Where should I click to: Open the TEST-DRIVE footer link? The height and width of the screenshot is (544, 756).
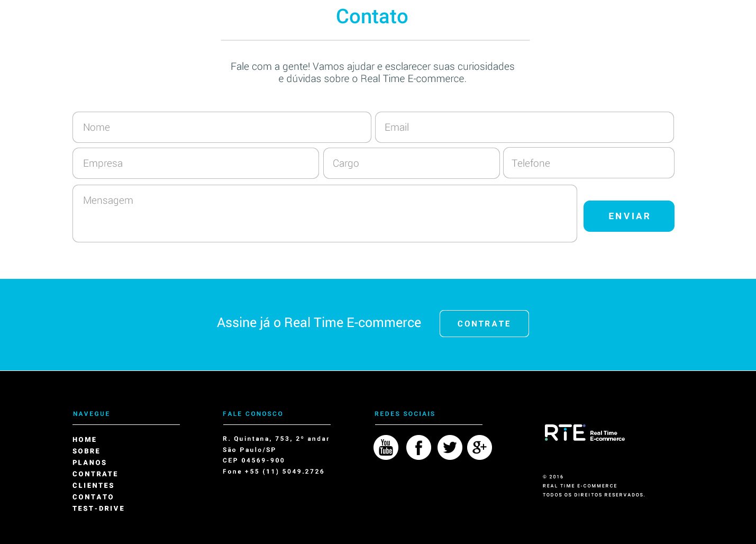click(x=98, y=509)
